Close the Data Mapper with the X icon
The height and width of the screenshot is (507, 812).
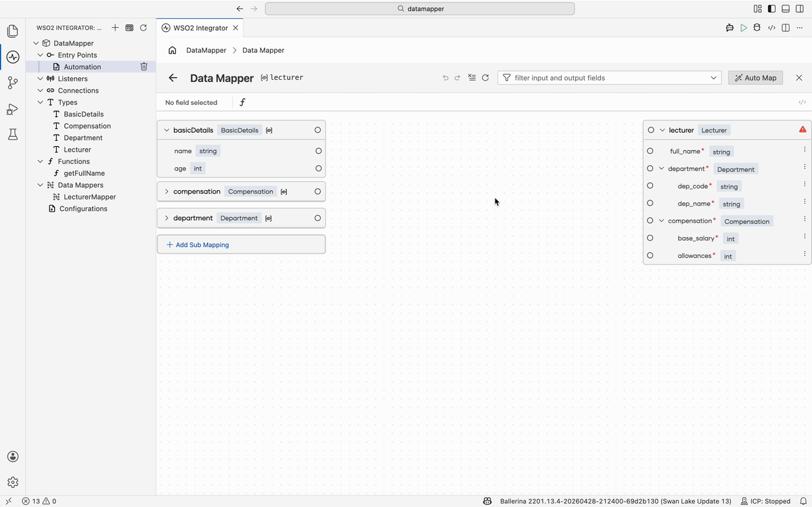[799, 78]
